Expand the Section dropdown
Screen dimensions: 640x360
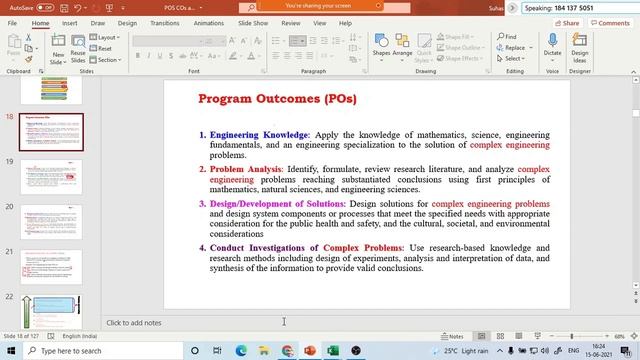105,60
